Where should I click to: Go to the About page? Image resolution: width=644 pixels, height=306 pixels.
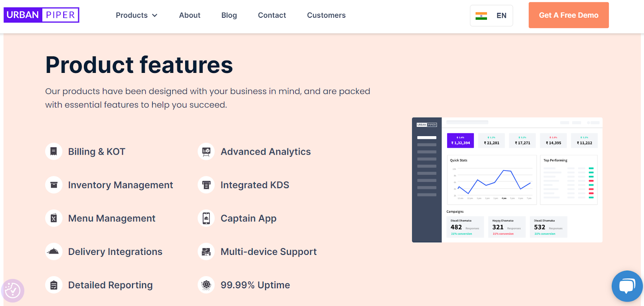[190, 15]
